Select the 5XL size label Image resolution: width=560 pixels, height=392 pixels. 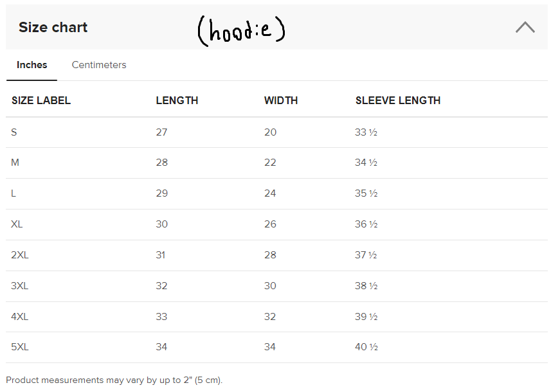[x=20, y=347]
